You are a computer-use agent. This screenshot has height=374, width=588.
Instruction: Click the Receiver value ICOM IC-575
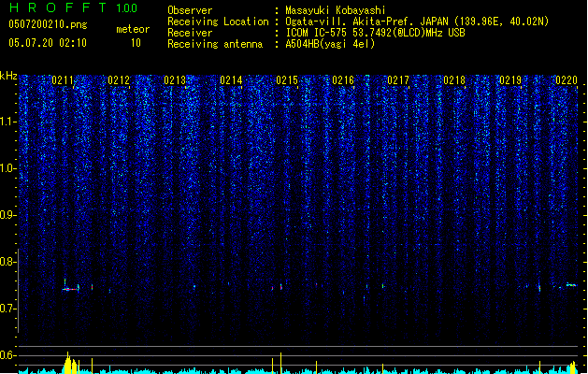coord(317,33)
